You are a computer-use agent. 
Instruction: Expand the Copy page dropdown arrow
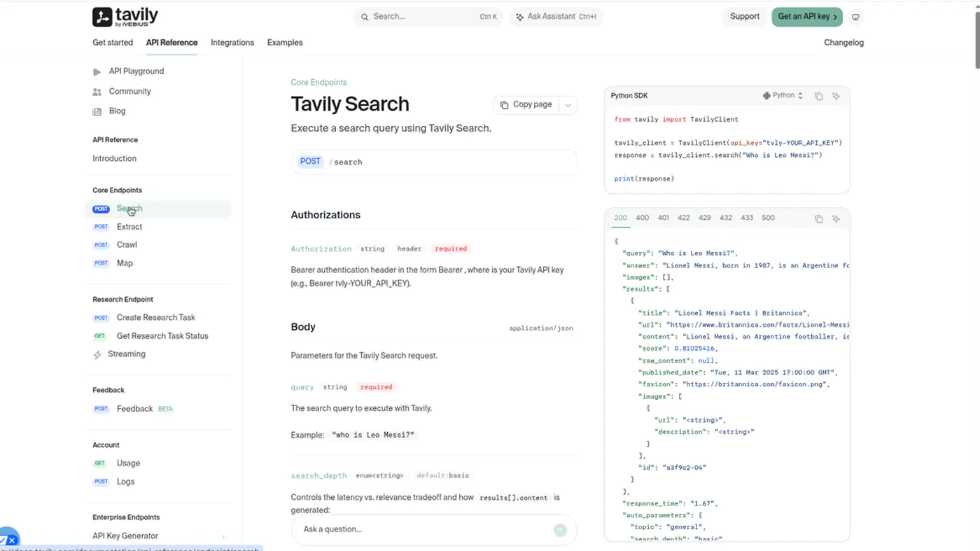pyautogui.click(x=568, y=105)
